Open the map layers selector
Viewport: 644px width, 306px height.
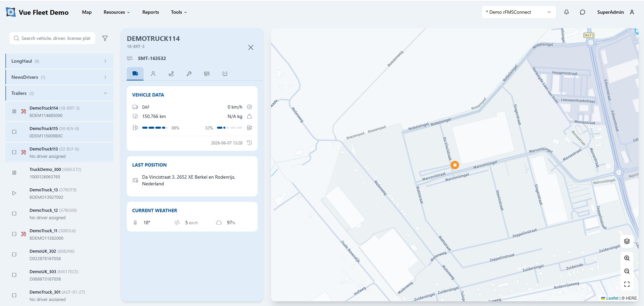tap(627, 241)
